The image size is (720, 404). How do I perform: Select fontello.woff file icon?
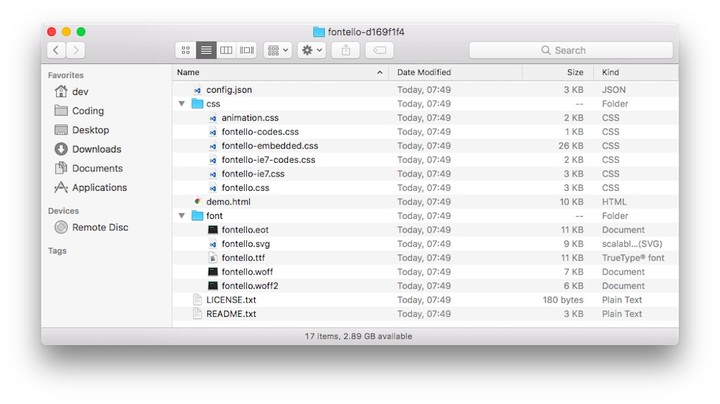213,272
